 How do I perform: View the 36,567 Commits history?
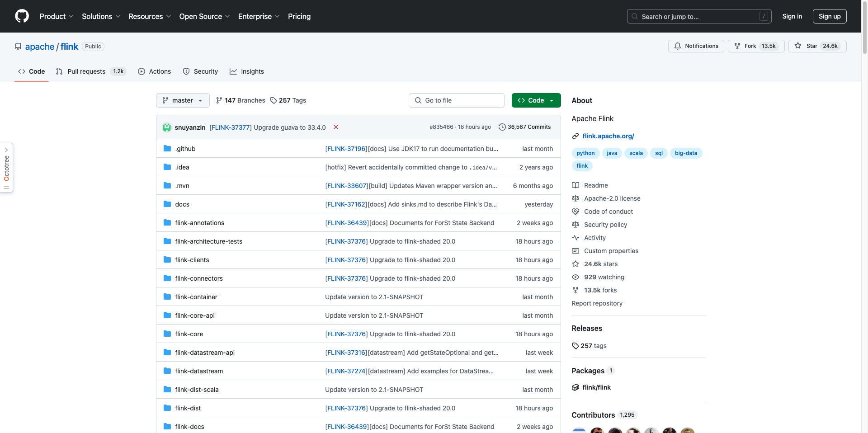pos(524,127)
